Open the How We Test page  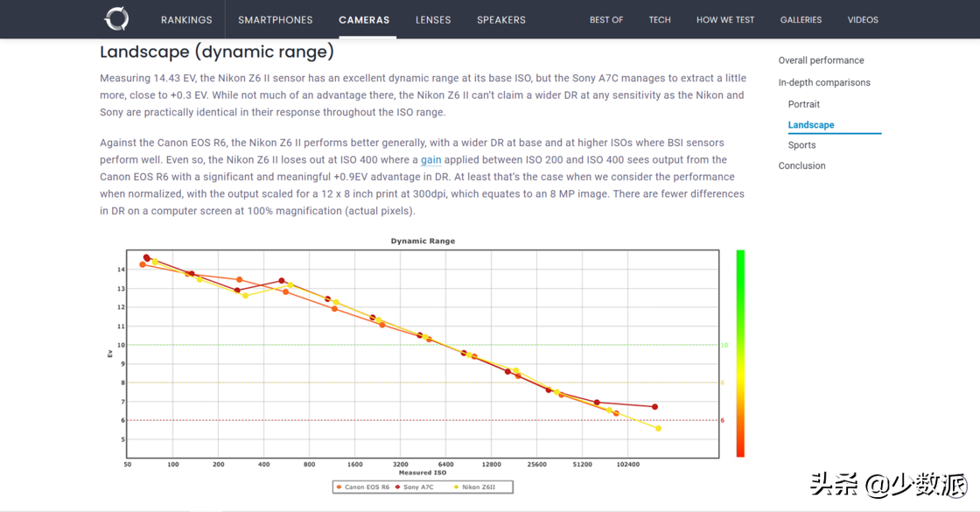point(725,20)
